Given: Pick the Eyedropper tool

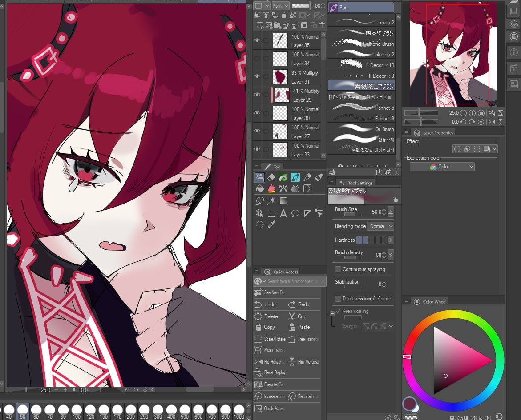Looking at the screenshot, I should tap(271, 225).
